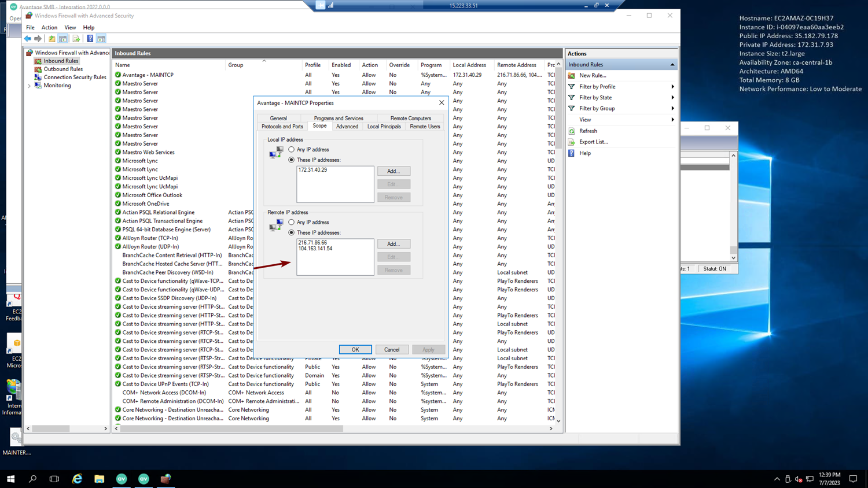The width and height of the screenshot is (868, 488).
Task: Open the Action menu
Action: (x=49, y=27)
